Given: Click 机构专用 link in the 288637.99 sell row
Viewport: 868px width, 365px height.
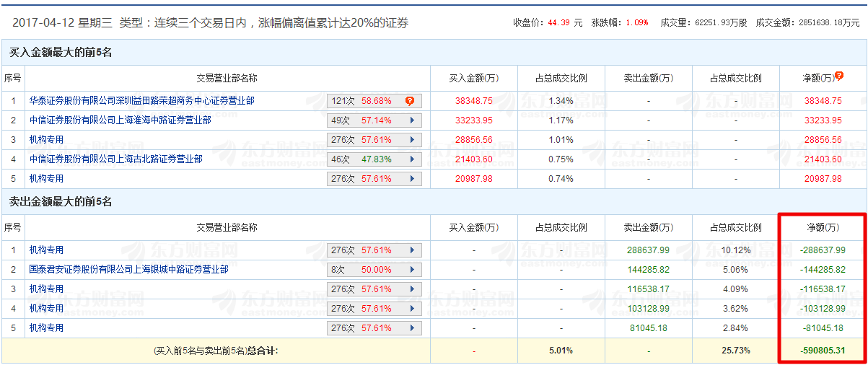Looking at the screenshot, I should pyautogui.click(x=47, y=250).
